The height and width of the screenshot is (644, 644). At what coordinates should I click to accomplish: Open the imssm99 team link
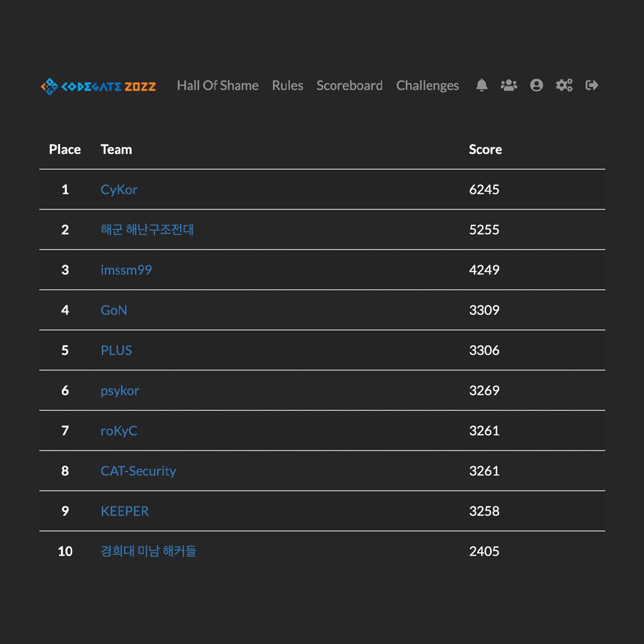pyautogui.click(x=126, y=270)
